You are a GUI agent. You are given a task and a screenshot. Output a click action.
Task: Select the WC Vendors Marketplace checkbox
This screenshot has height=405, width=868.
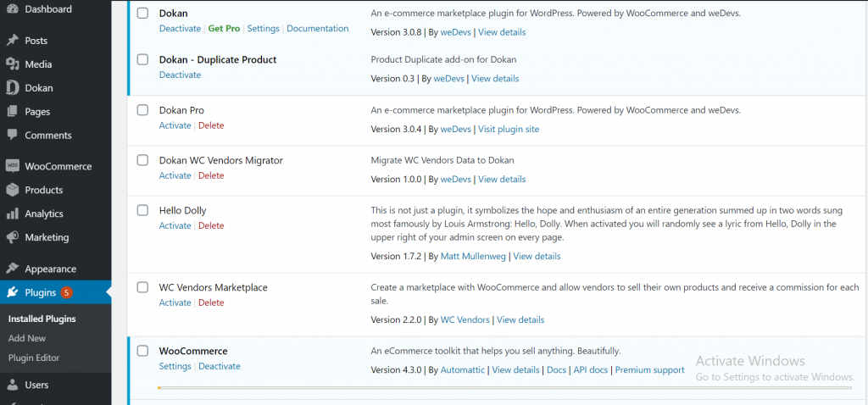142,287
